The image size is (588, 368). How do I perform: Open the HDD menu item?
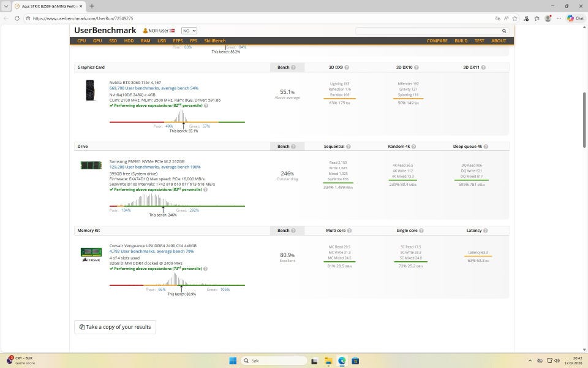(129, 40)
